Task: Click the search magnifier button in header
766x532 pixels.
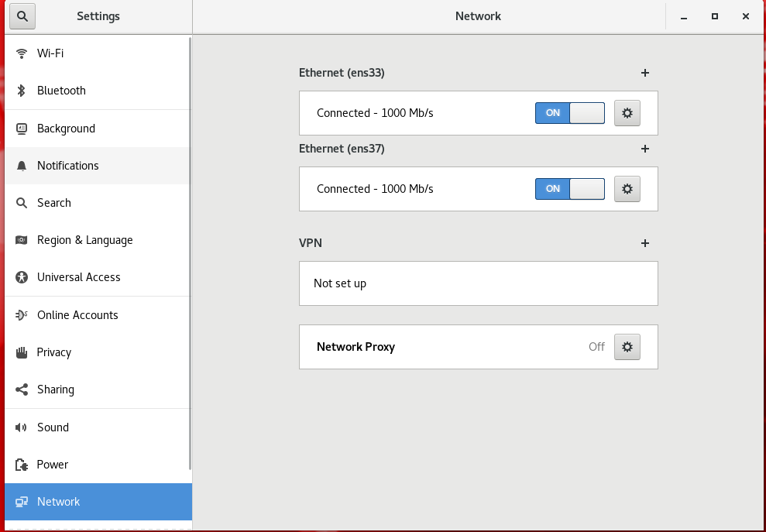Action: 22,16
